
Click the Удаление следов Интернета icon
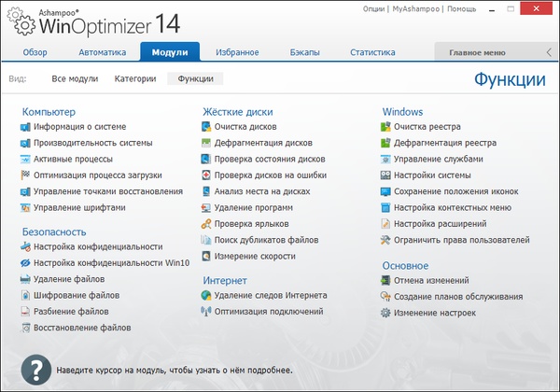[206, 295]
